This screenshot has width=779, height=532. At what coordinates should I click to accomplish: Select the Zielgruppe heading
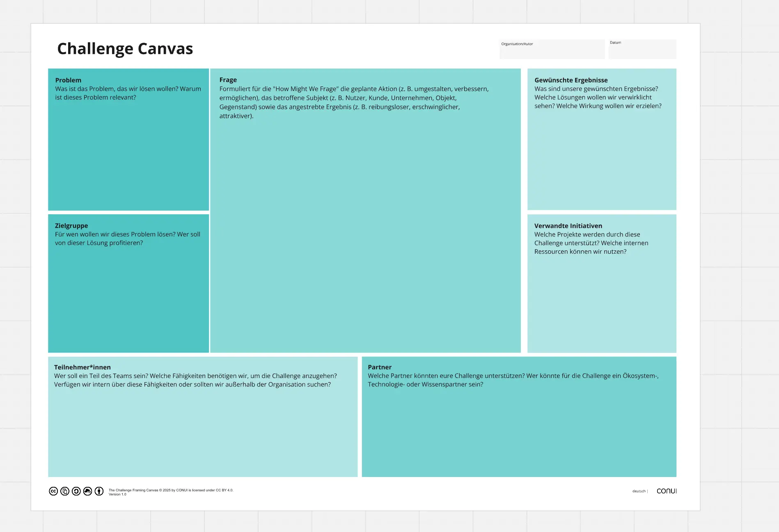(x=71, y=226)
